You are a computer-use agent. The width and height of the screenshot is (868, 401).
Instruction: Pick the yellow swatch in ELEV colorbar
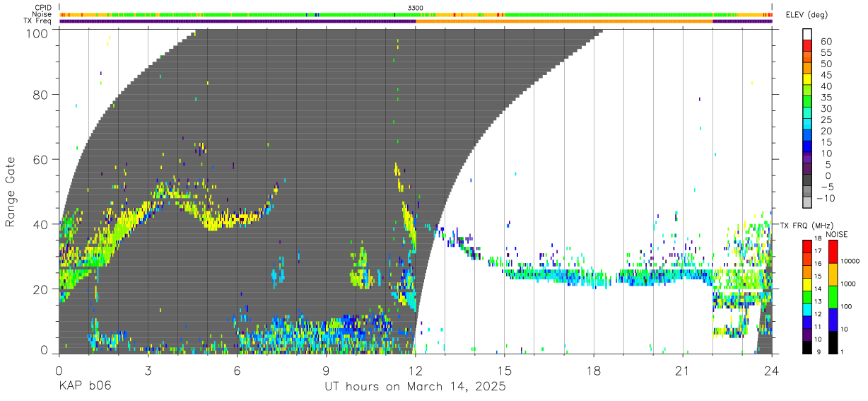(807, 79)
